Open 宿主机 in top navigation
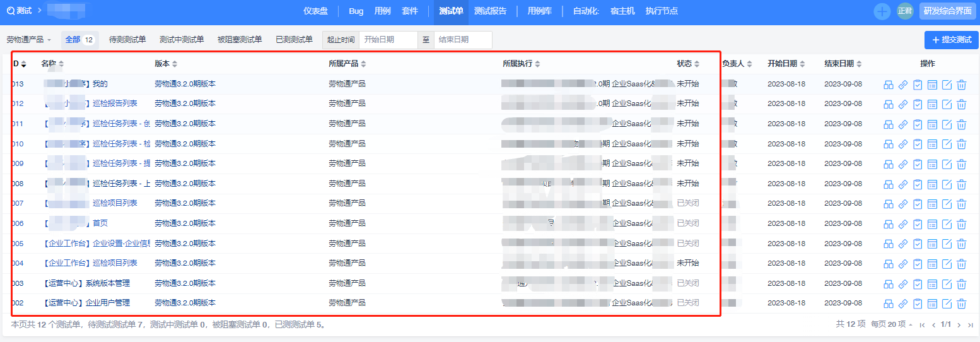 (x=622, y=11)
